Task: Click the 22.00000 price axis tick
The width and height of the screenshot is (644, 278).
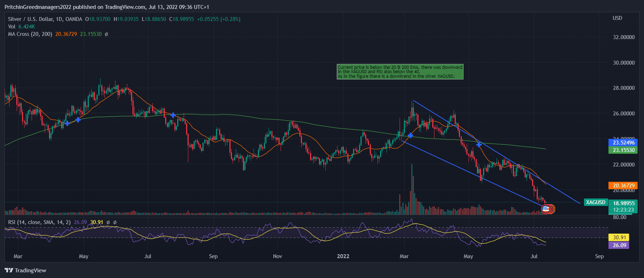Action: (624, 165)
